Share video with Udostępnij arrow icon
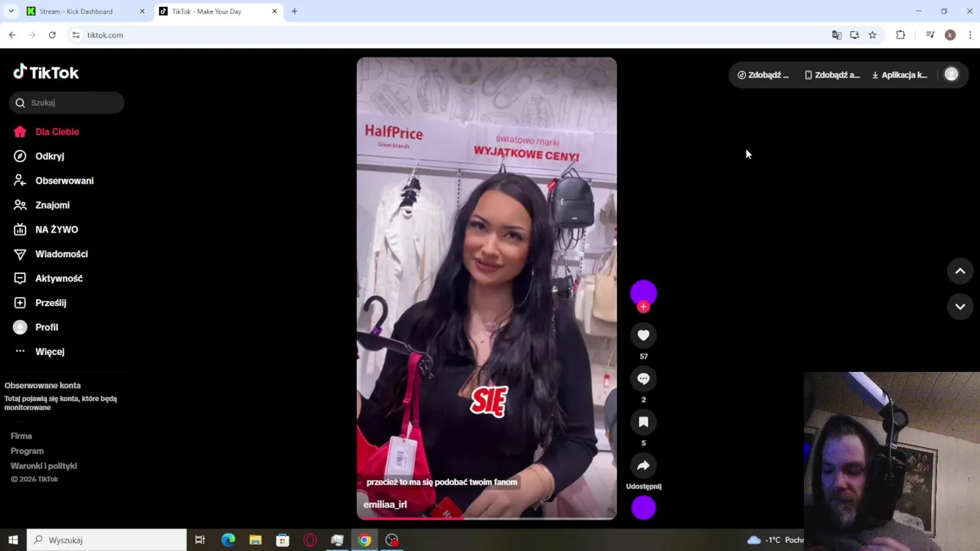 pyautogui.click(x=643, y=466)
